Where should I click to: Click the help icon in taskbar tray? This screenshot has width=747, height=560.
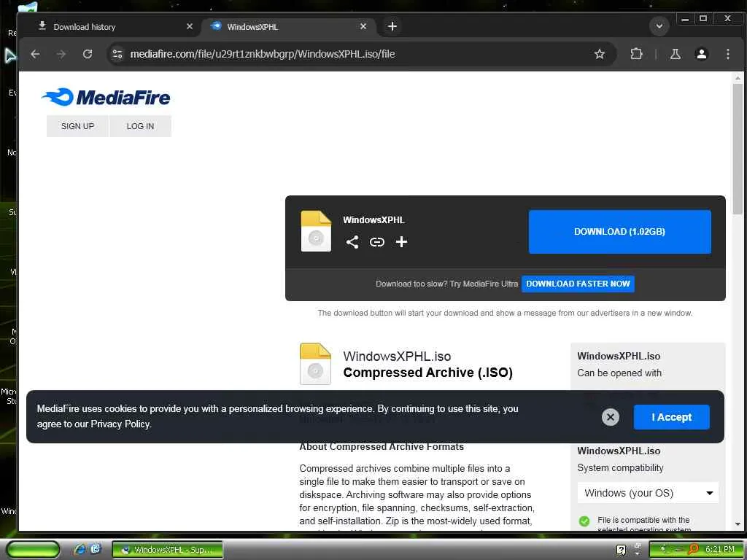(621, 550)
